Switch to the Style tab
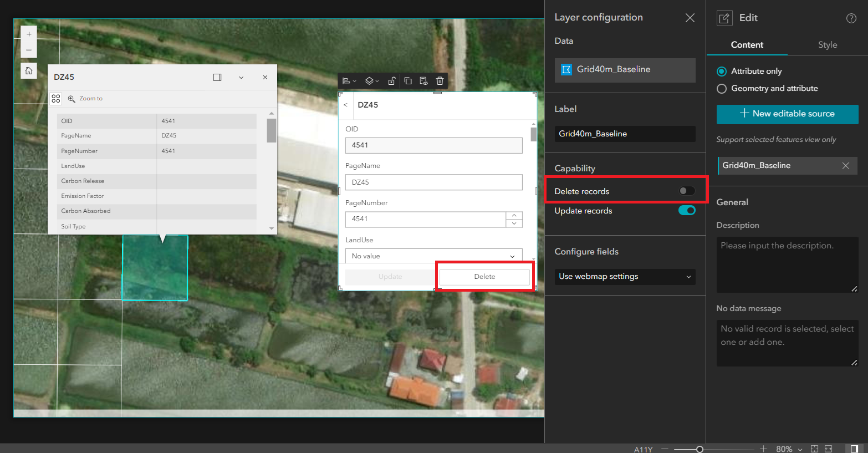Viewport: 868px width, 453px height. coord(827,45)
